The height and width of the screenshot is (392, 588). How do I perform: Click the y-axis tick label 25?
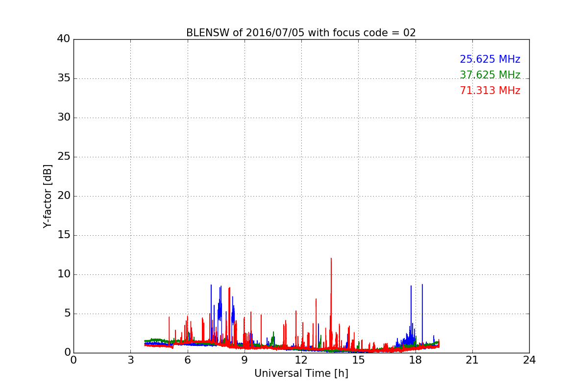(x=64, y=157)
